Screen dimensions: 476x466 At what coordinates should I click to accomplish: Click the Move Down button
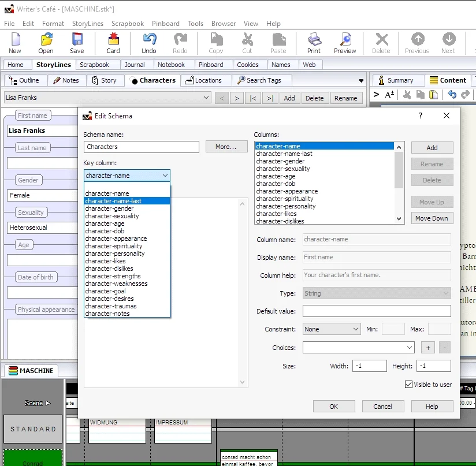(x=432, y=218)
